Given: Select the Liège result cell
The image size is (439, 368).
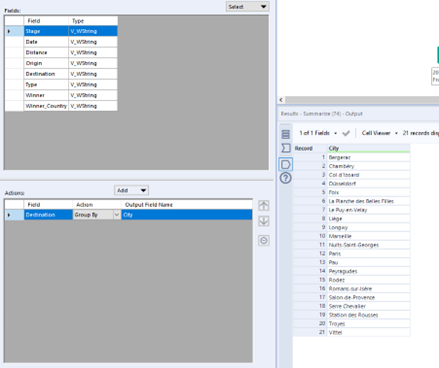Looking at the screenshot, I should click(x=368, y=218).
